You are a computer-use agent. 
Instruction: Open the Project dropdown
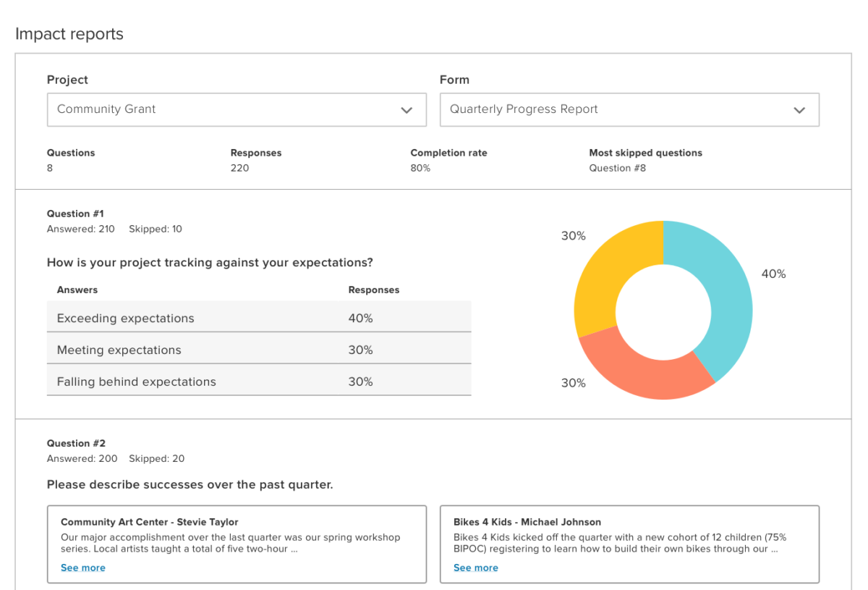(237, 109)
